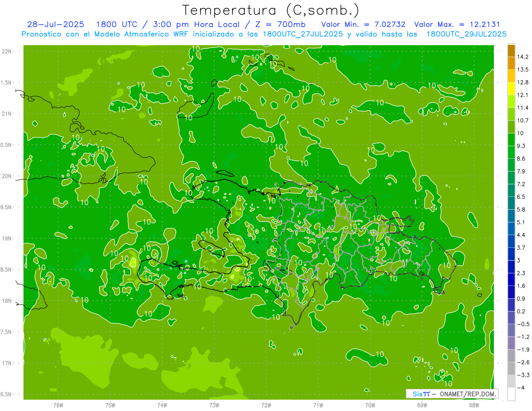This screenshot has height=411, width=532.
Task: Click the '10.7' legend value
Action: pos(522,120)
